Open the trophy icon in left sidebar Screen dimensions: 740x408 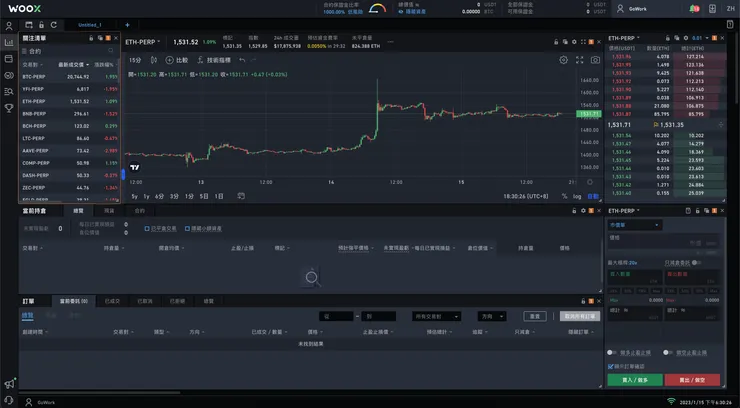pos(8,108)
